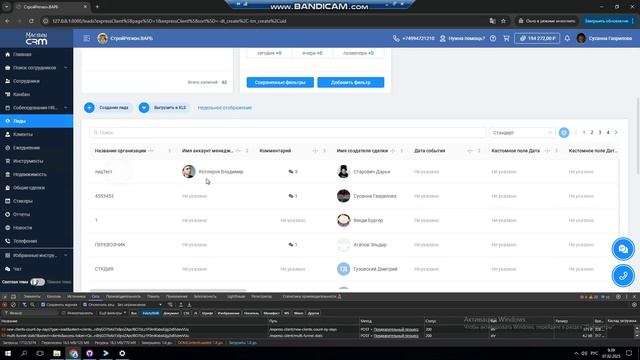640x360 pixels.
Task: Click Добавить фильтр button
Action: coord(351,82)
